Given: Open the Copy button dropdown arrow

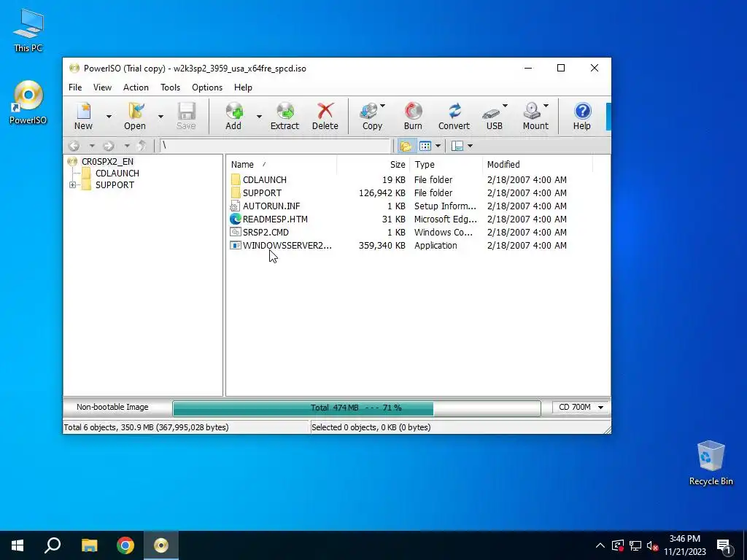Looking at the screenshot, I should tap(382, 106).
